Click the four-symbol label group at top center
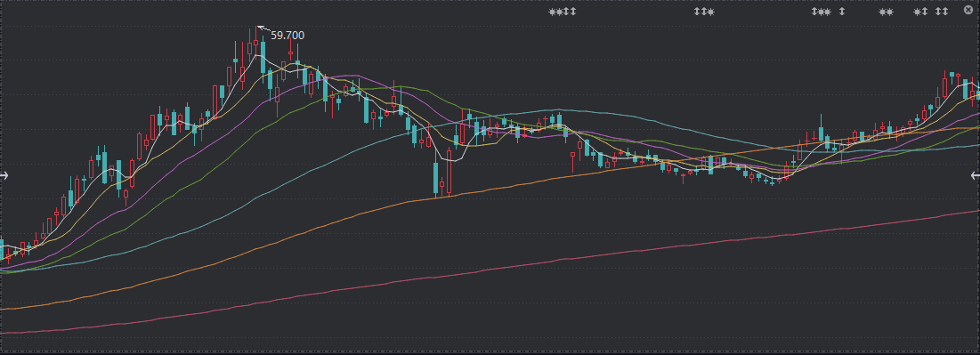Image resolution: width=980 pixels, height=355 pixels. 563,12
